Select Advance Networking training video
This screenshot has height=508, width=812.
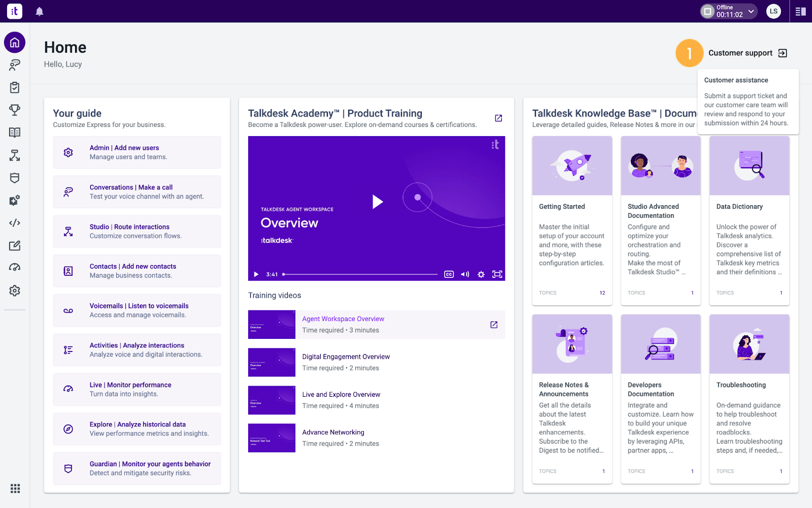[377, 438]
